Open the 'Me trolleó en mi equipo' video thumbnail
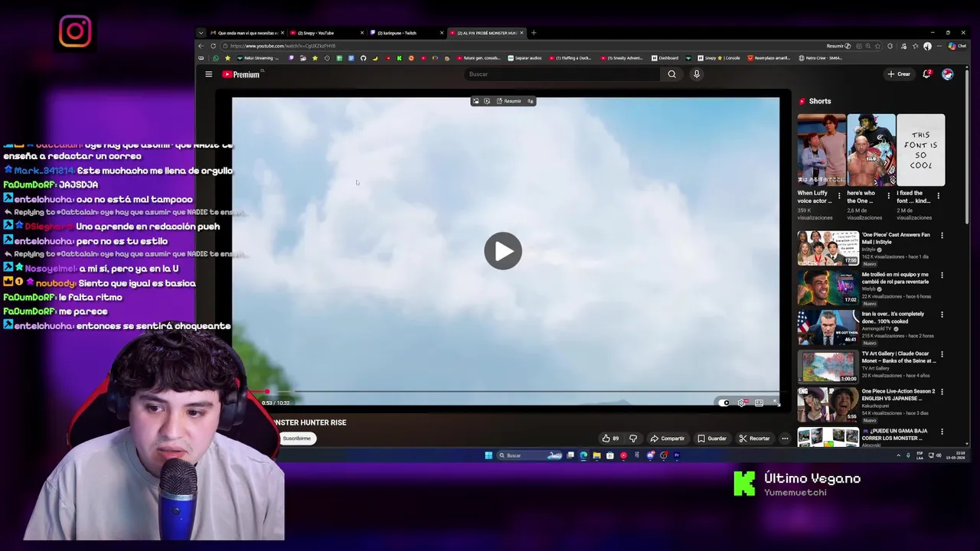This screenshot has height=551, width=980. tap(828, 289)
